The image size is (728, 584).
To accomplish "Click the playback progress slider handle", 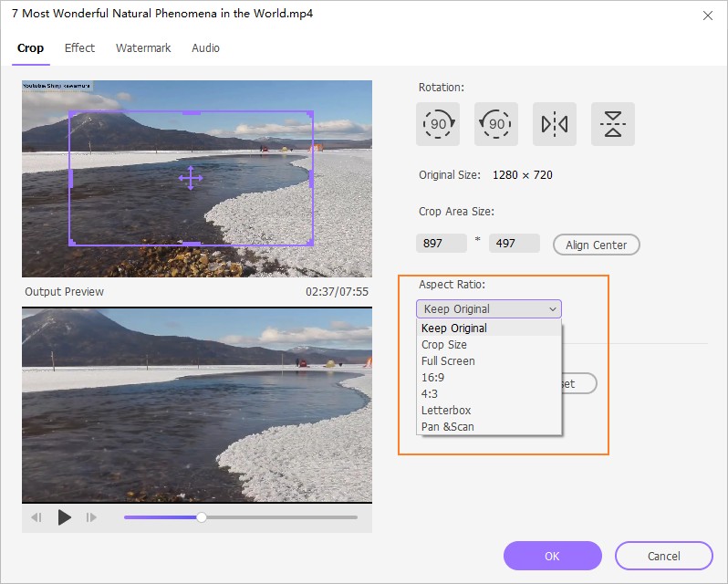I will tap(202, 517).
